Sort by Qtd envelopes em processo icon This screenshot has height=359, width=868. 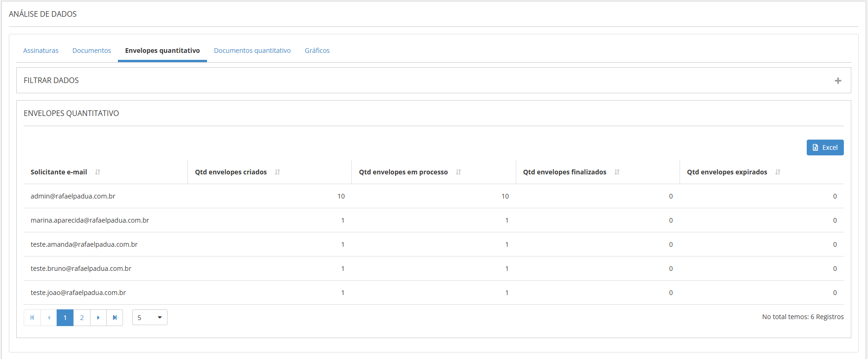pos(458,172)
